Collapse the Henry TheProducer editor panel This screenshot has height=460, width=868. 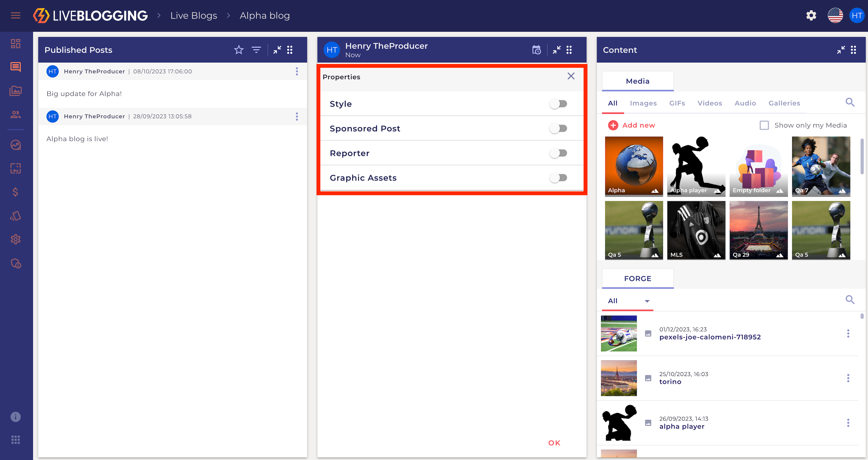(557, 50)
